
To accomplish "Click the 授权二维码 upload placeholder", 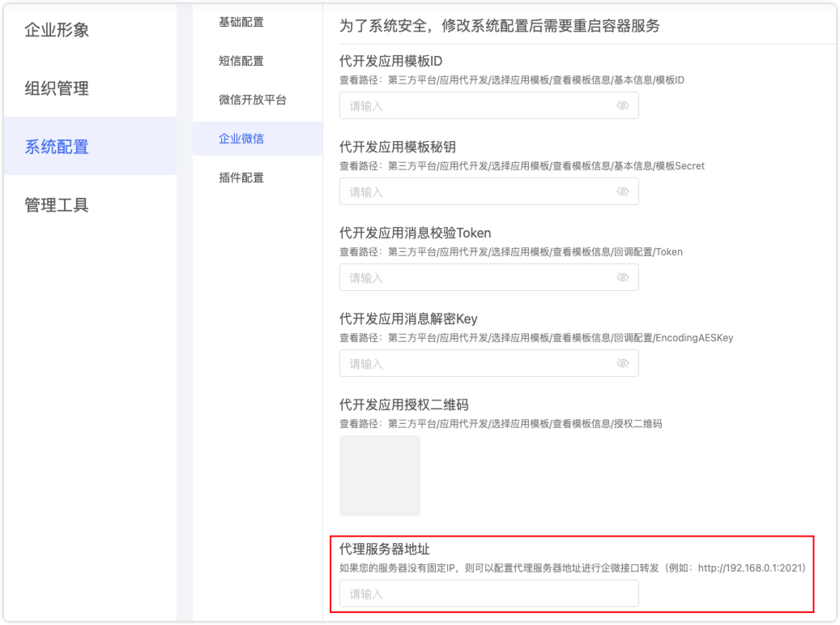I will 379,476.
